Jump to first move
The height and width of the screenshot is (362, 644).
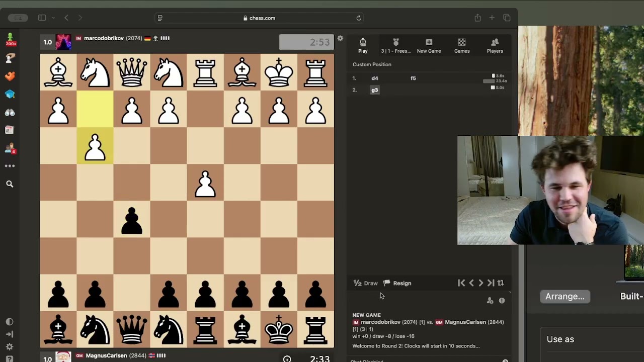tap(461, 283)
